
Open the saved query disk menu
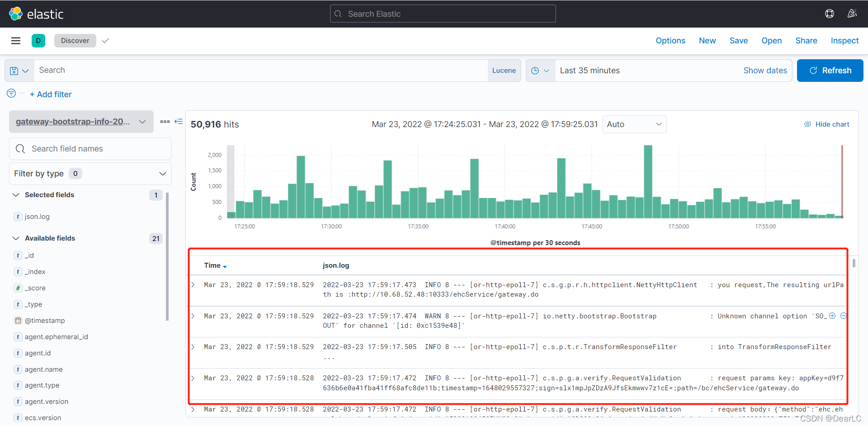point(19,71)
